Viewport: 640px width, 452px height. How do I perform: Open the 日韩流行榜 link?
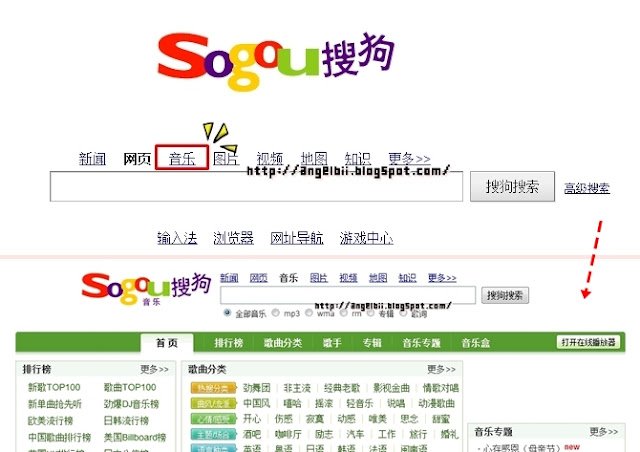click(x=126, y=421)
